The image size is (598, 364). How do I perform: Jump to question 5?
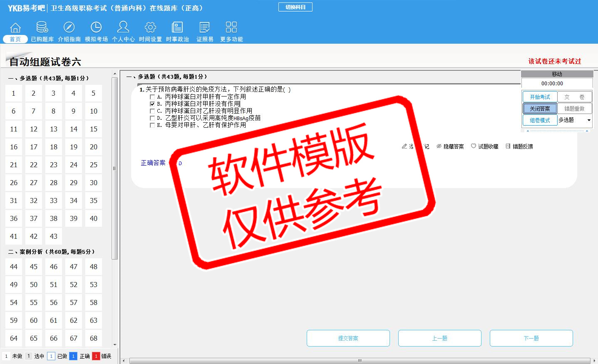click(x=94, y=93)
